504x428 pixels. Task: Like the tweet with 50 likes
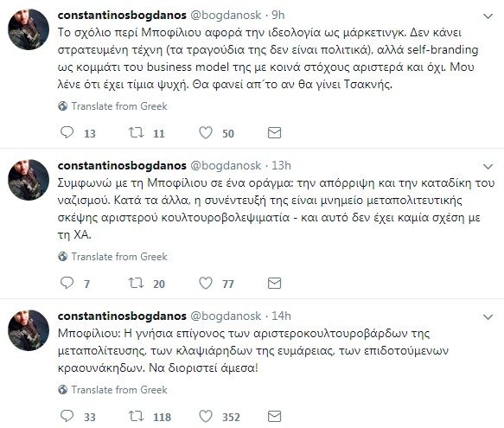pos(206,132)
